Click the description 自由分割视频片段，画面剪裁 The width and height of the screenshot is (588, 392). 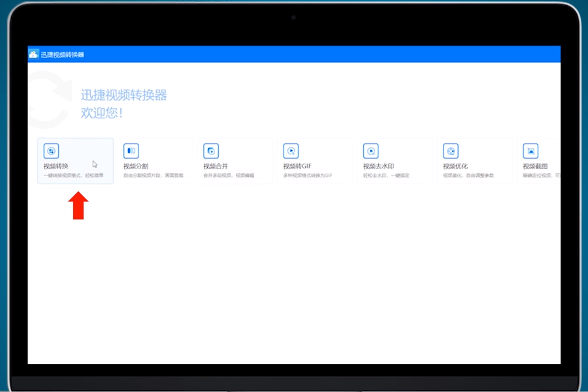click(154, 175)
